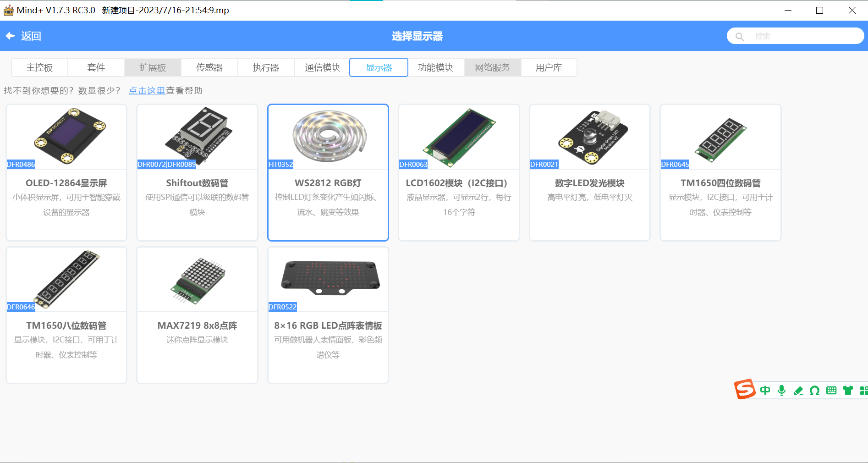This screenshot has width=868, height=463.
Task: Click the back arrow icon
Action: (10, 36)
